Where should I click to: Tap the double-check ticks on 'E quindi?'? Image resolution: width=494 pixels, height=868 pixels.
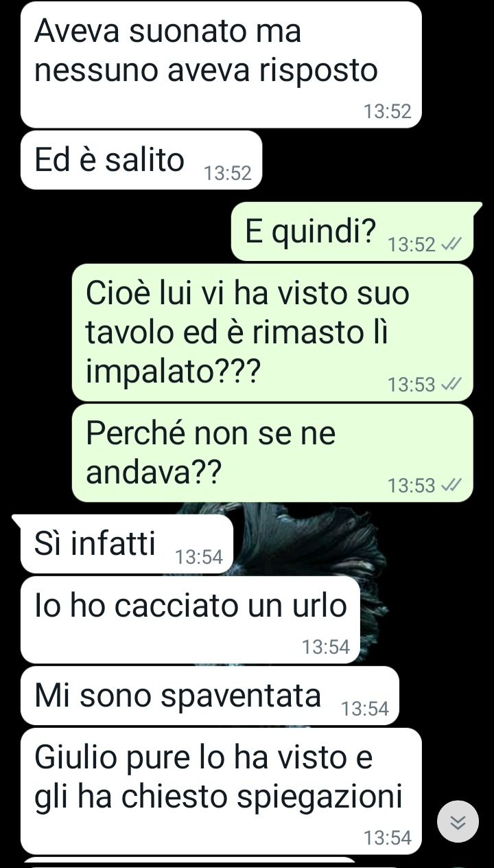[x=452, y=244]
